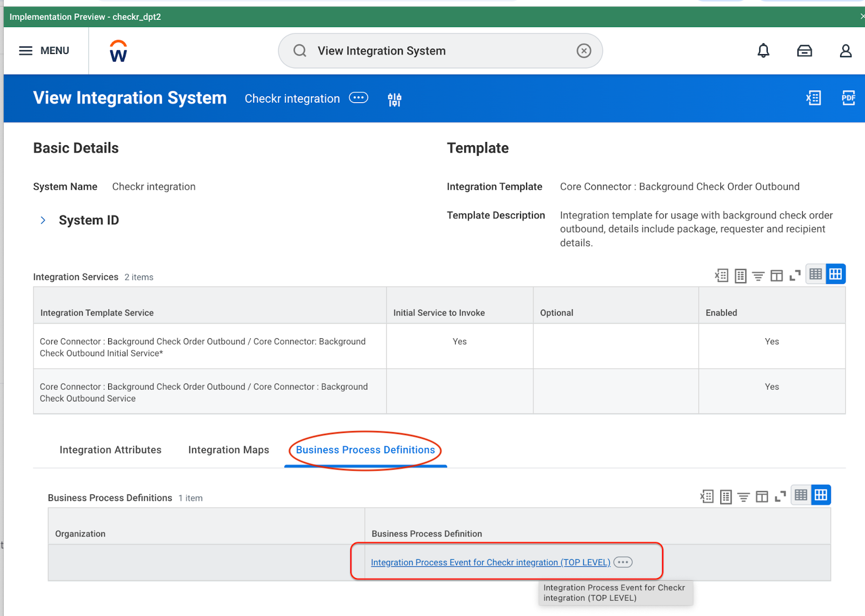Export Integration Services table to Excel
Image resolution: width=865 pixels, height=616 pixels.
click(x=722, y=276)
